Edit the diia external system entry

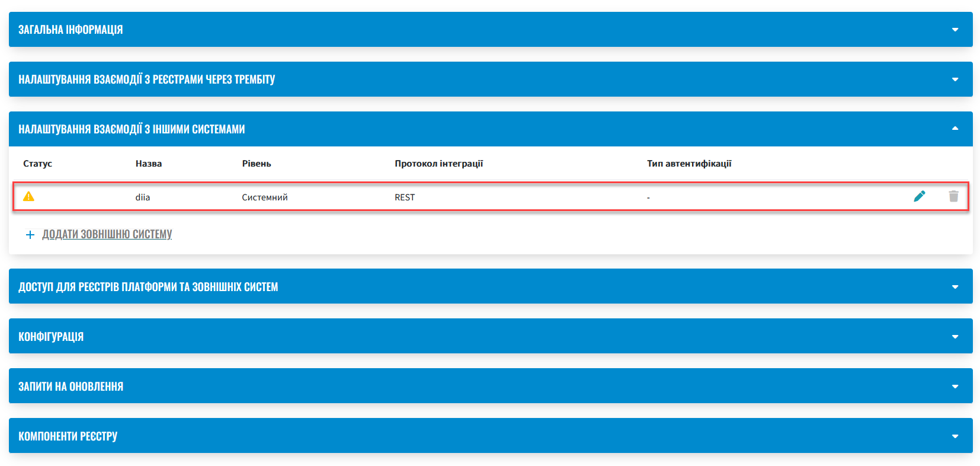click(920, 196)
